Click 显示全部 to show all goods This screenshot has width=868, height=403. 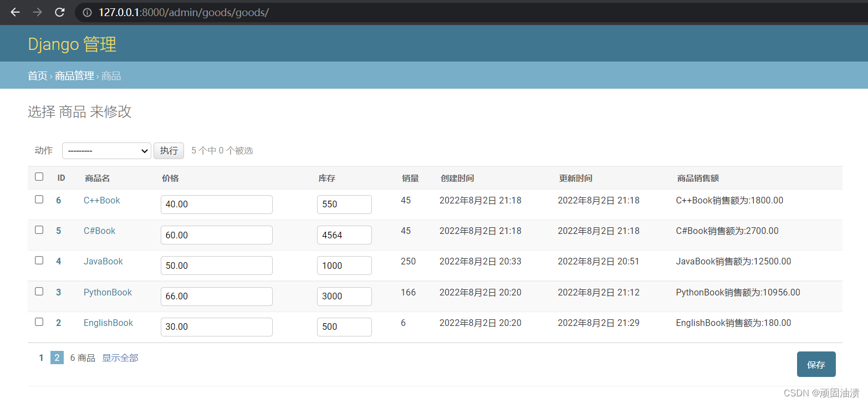[x=120, y=358]
